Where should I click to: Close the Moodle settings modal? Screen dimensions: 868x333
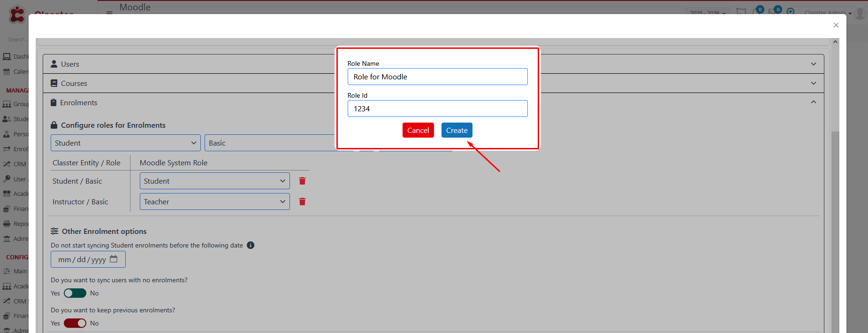pos(836,25)
